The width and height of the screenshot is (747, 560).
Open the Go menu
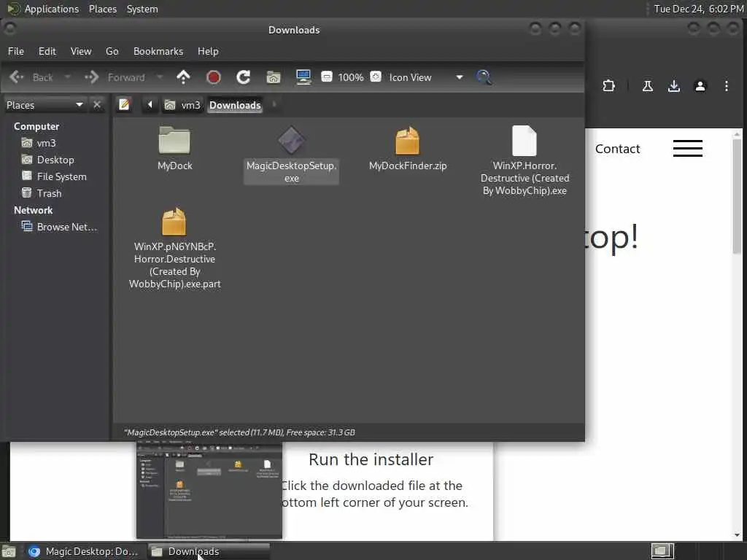(112, 51)
